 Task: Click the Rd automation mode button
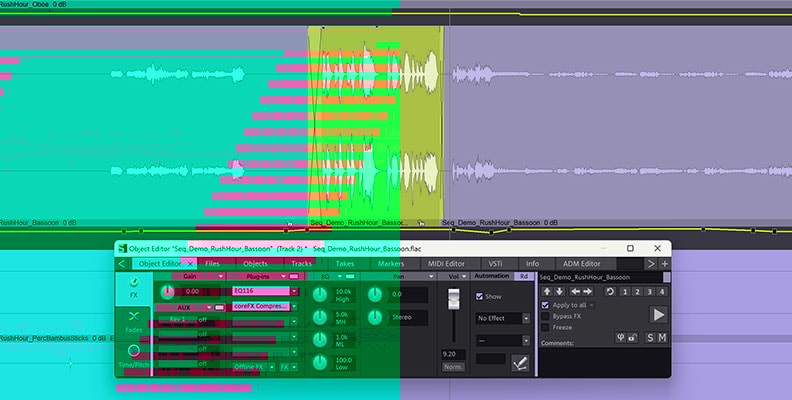pos(523,276)
